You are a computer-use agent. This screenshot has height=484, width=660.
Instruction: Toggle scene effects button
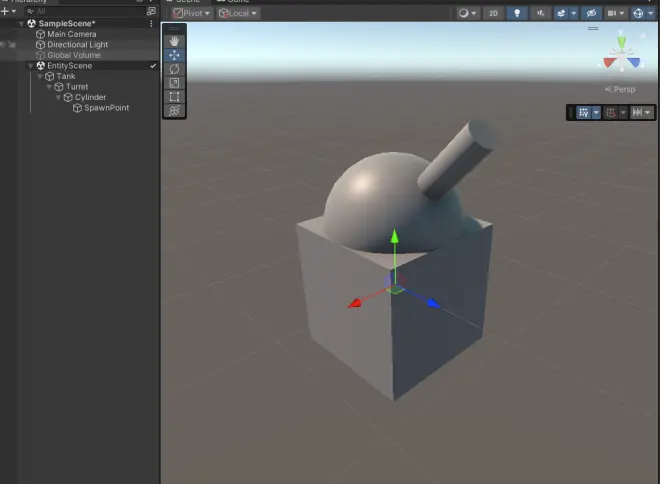[x=561, y=13]
